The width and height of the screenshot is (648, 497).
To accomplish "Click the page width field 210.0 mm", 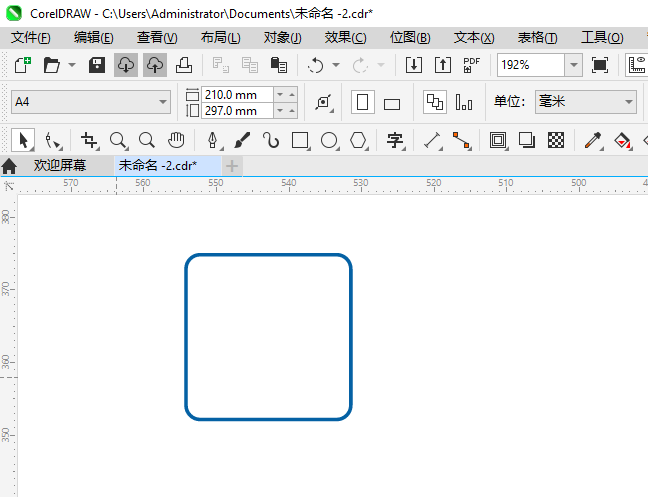I will click(237, 95).
